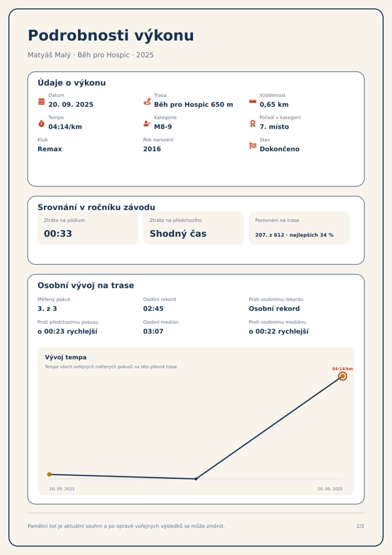Select the middle data point on tempo chart
The height and width of the screenshot is (555, 392).
tap(196, 479)
